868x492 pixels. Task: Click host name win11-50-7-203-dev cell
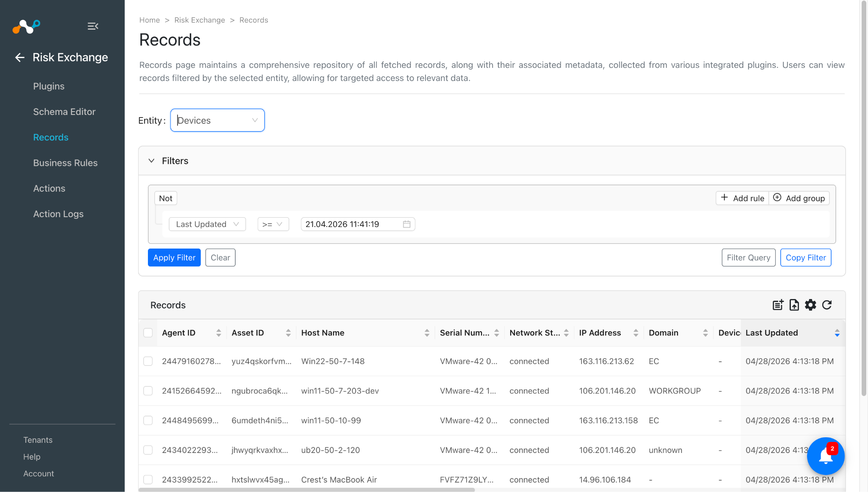coord(340,391)
